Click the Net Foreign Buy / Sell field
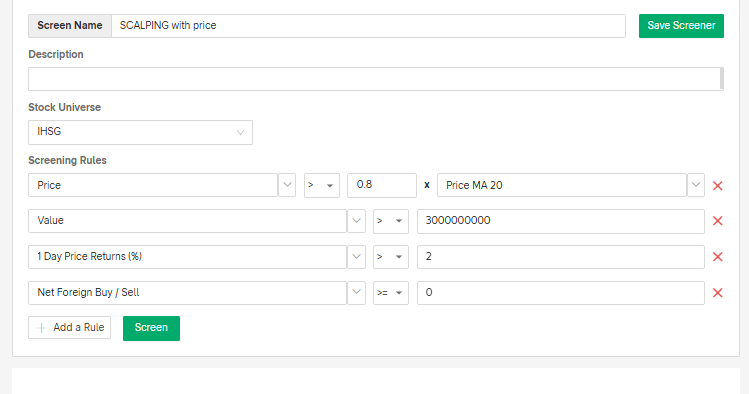Screen dimensions: 749x394 pyautogui.click(x=187, y=292)
